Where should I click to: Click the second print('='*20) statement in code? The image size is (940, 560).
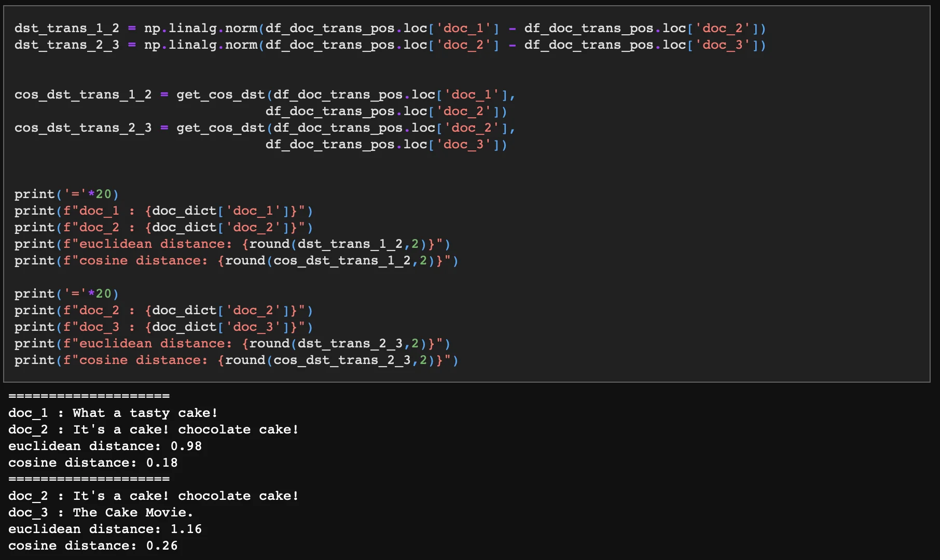click(x=66, y=294)
